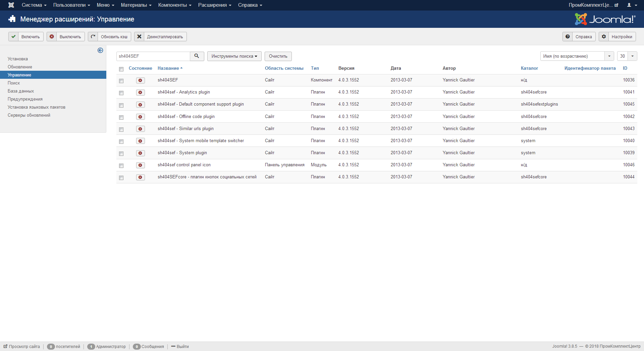
Task: Check the box for control panel icon row
Action: (121, 166)
